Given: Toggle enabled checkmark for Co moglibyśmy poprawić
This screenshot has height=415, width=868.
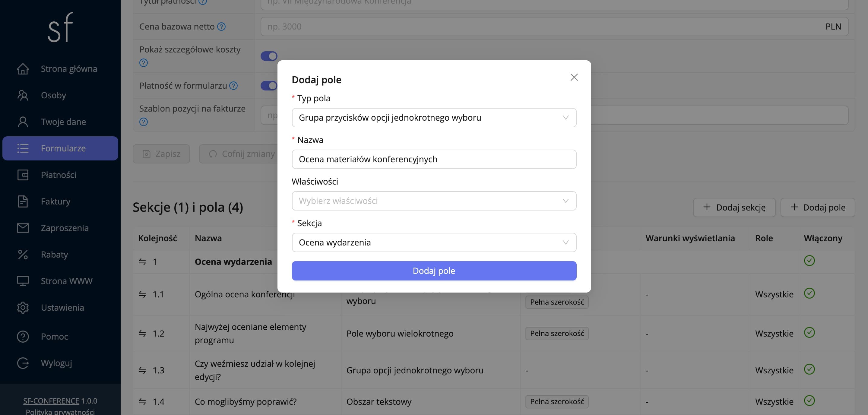Looking at the screenshot, I should tap(809, 401).
